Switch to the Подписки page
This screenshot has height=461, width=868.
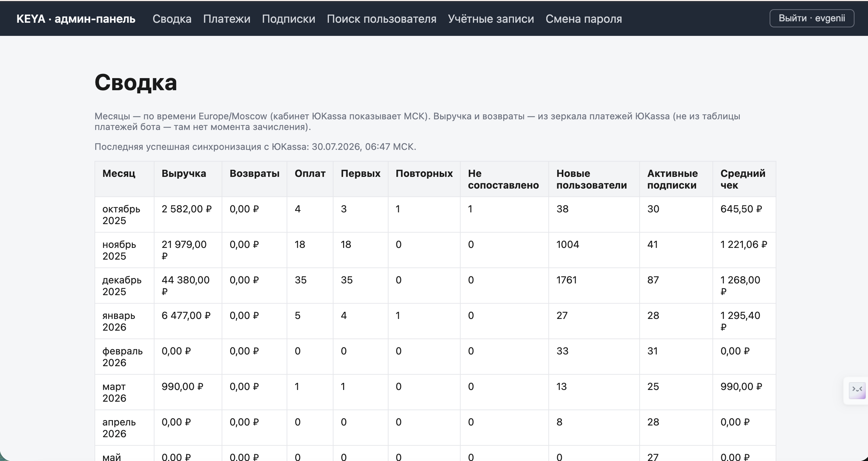pos(288,18)
